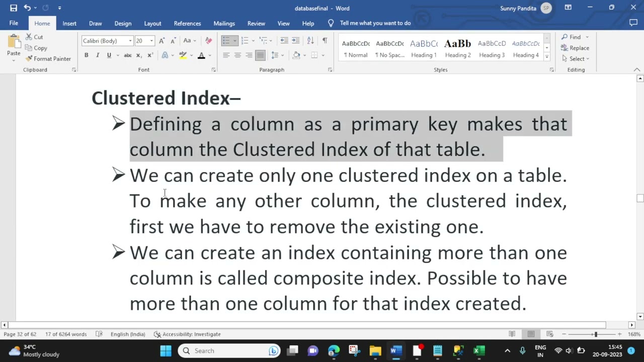Toggle italic formatting
The width and height of the screenshot is (644, 362).
98,55
